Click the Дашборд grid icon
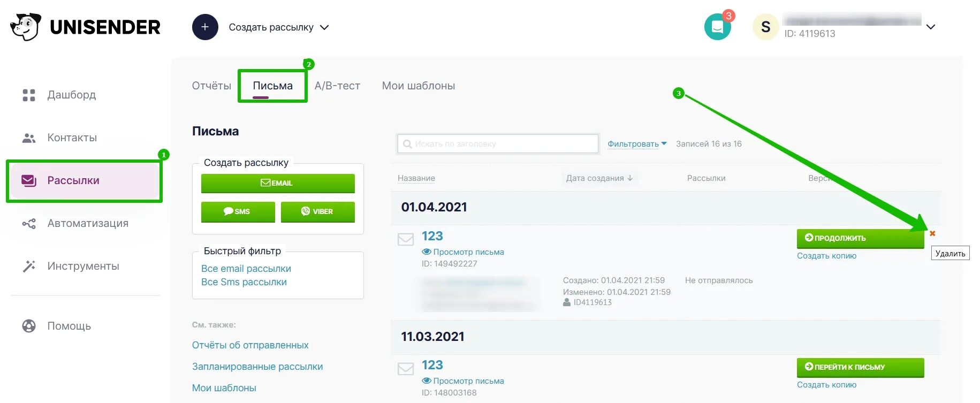This screenshot has height=403, width=980. coord(29,95)
